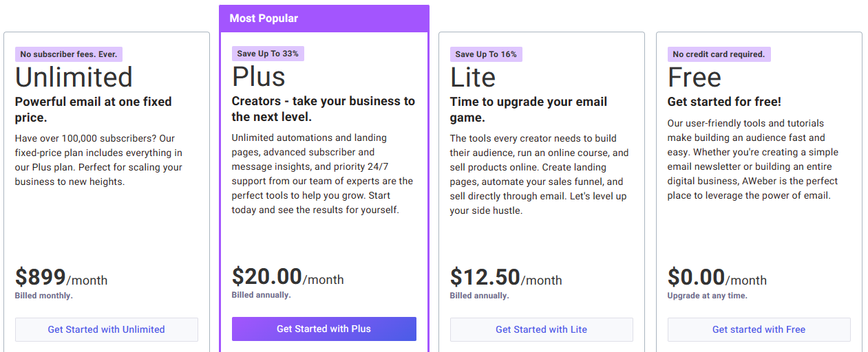The image size is (868, 352).
Task: Select the Unlimited plan title
Action: [x=74, y=77]
